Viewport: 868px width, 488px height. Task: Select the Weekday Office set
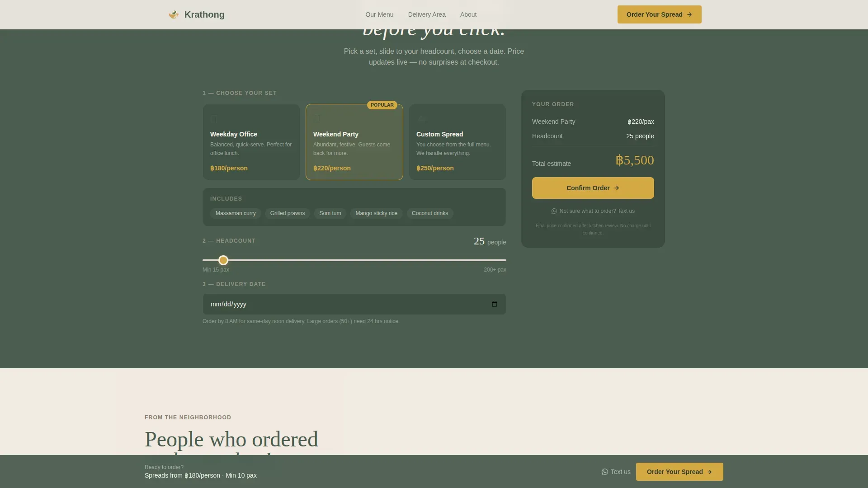coord(251,142)
